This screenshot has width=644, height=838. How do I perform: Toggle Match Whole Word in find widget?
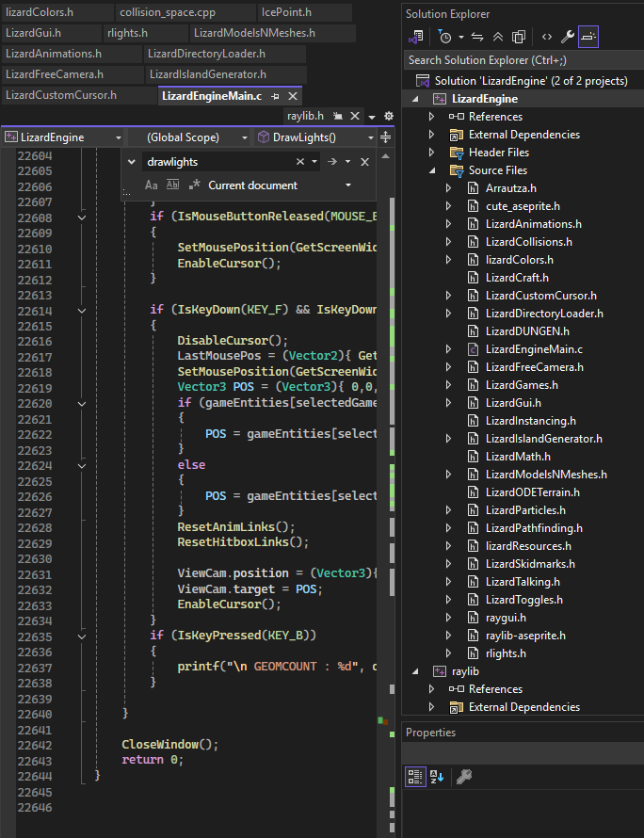pyautogui.click(x=173, y=185)
